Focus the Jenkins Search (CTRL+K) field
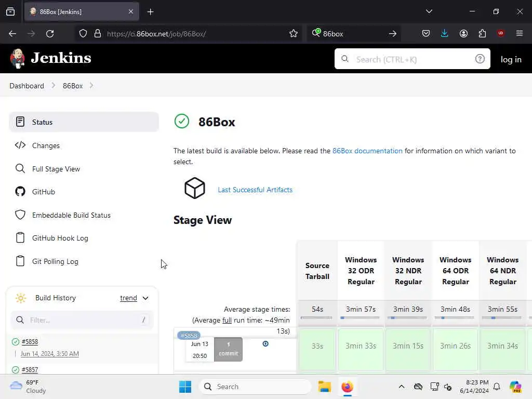532x399 pixels. (412, 59)
